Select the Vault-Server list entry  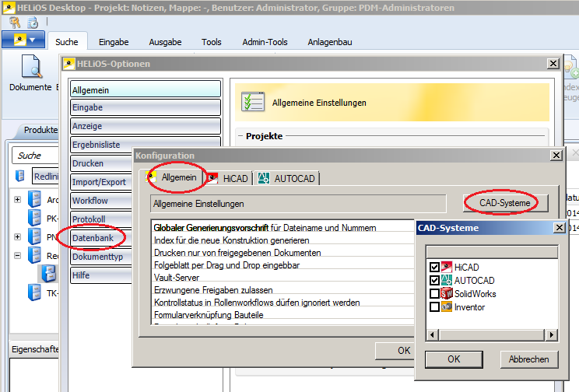pyautogui.click(x=282, y=278)
